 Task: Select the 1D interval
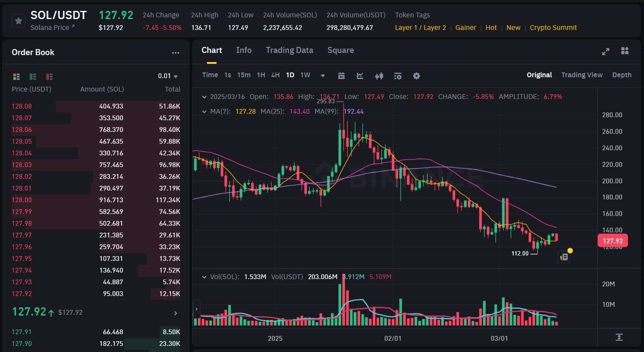click(x=290, y=75)
